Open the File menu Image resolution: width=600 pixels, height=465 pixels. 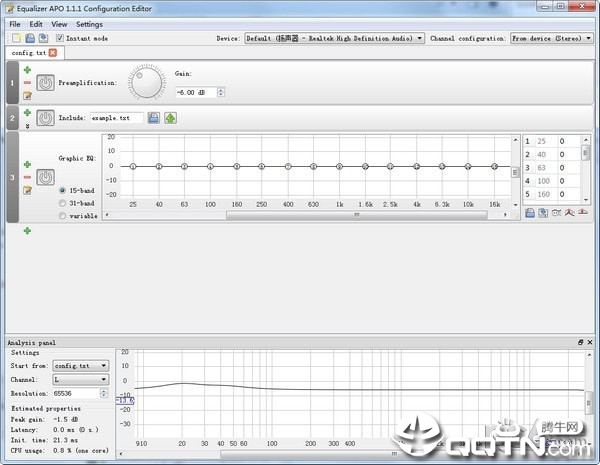point(15,24)
